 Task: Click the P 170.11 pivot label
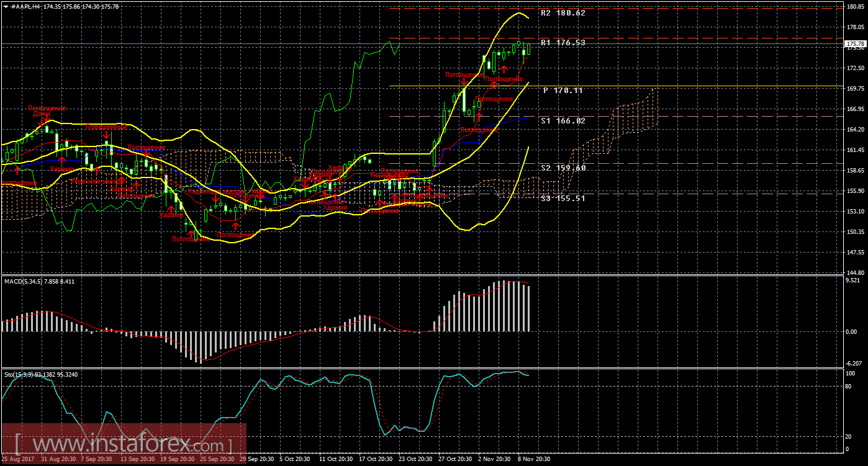[x=563, y=91]
